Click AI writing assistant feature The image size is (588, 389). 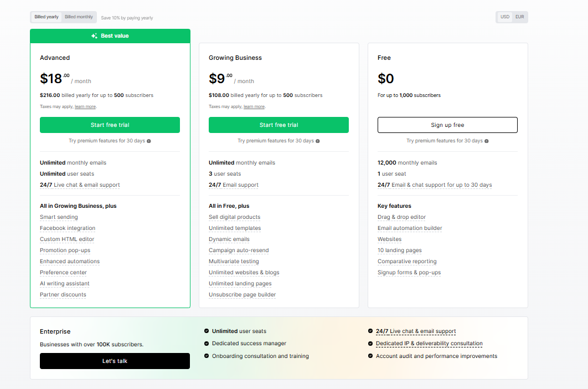click(64, 284)
